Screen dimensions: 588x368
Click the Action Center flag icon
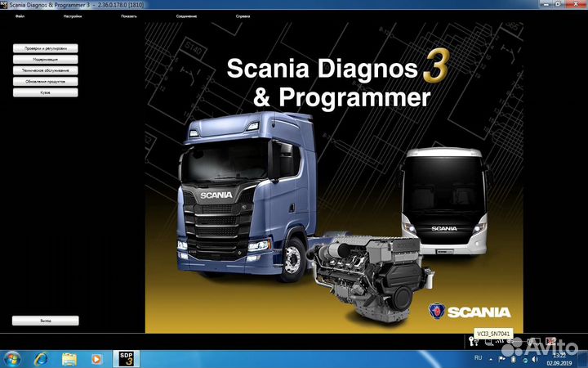click(501, 359)
